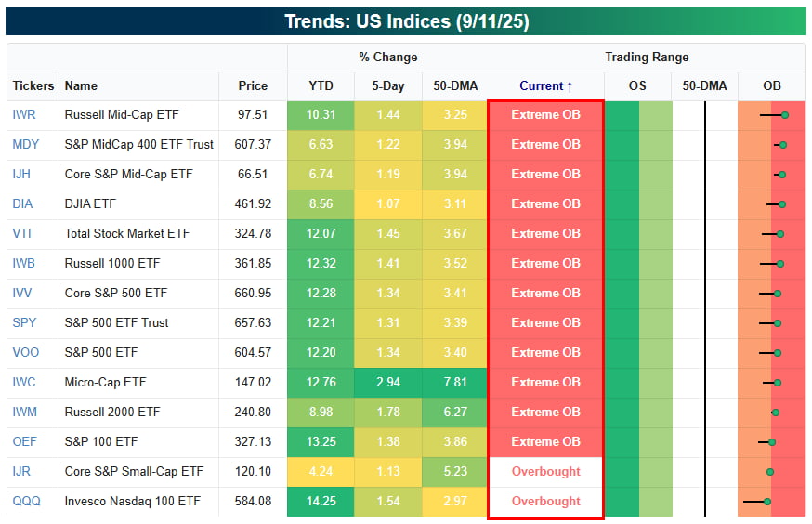Click the Extreme OB cell for DIA
Image resolution: width=812 pixels, height=524 pixels.
tap(545, 204)
